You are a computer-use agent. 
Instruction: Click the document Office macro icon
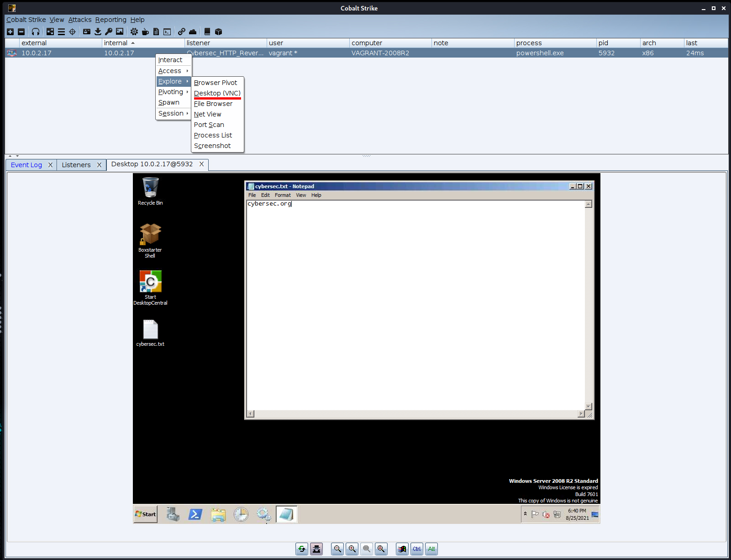click(x=156, y=32)
